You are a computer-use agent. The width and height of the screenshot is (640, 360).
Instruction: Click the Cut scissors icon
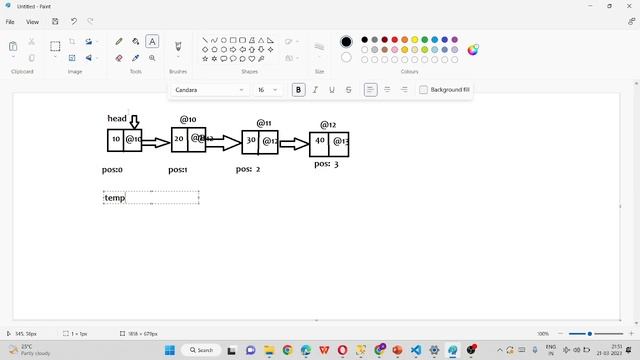click(31, 41)
